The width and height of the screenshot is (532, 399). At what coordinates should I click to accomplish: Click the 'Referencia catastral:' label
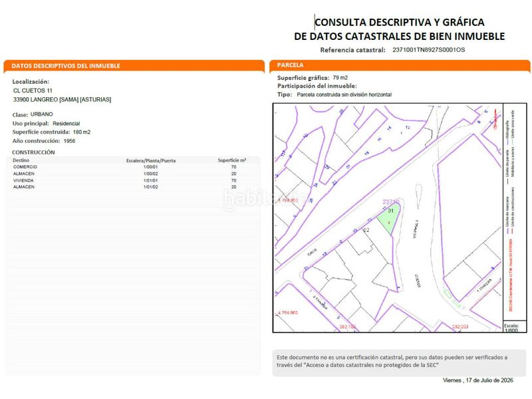coord(352,50)
